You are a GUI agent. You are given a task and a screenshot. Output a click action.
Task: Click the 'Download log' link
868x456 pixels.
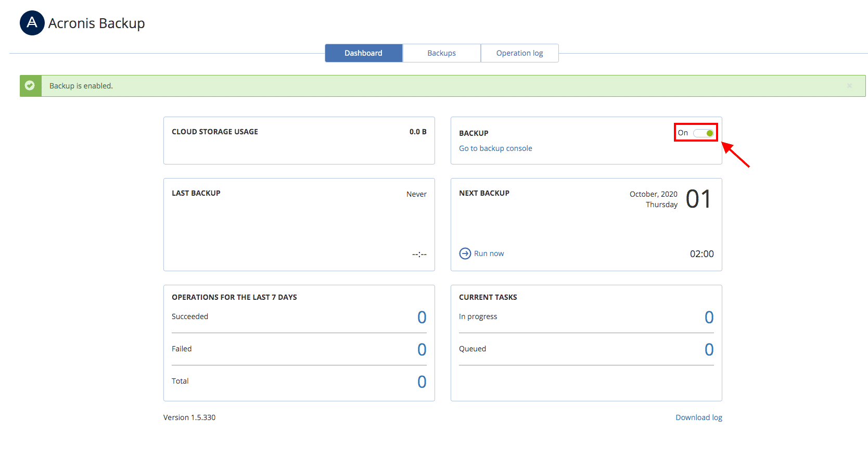click(x=699, y=417)
